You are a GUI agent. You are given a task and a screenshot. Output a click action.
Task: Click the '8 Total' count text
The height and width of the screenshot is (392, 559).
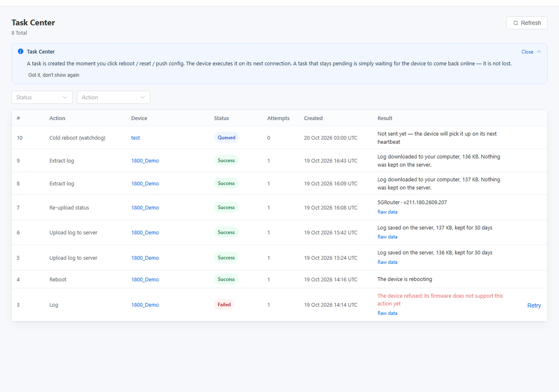(19, 33)
